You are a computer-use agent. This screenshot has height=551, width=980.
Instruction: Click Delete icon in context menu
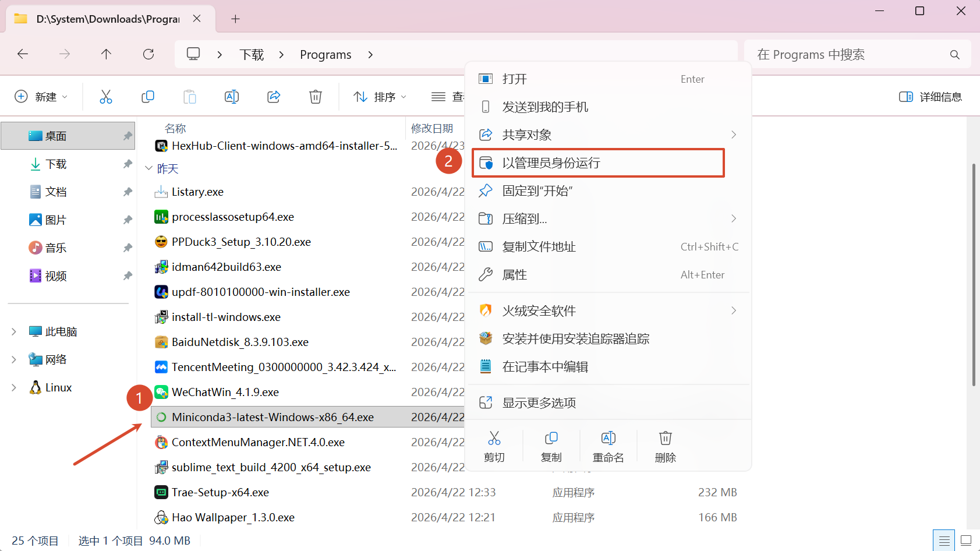click(665, 446)
